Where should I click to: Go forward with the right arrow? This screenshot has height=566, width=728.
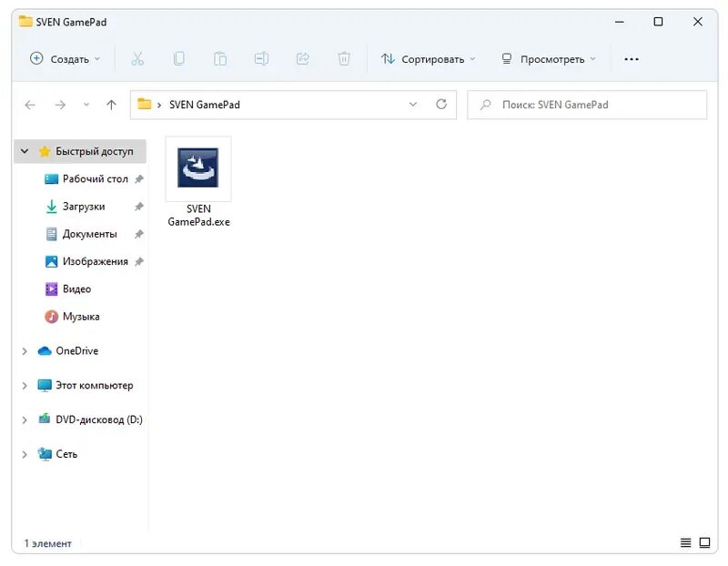60,105
